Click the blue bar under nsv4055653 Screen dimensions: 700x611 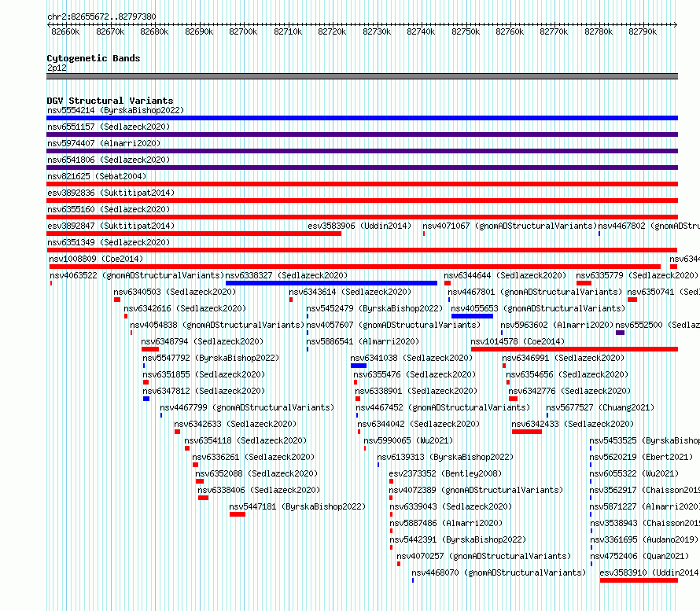coord(472,316)
